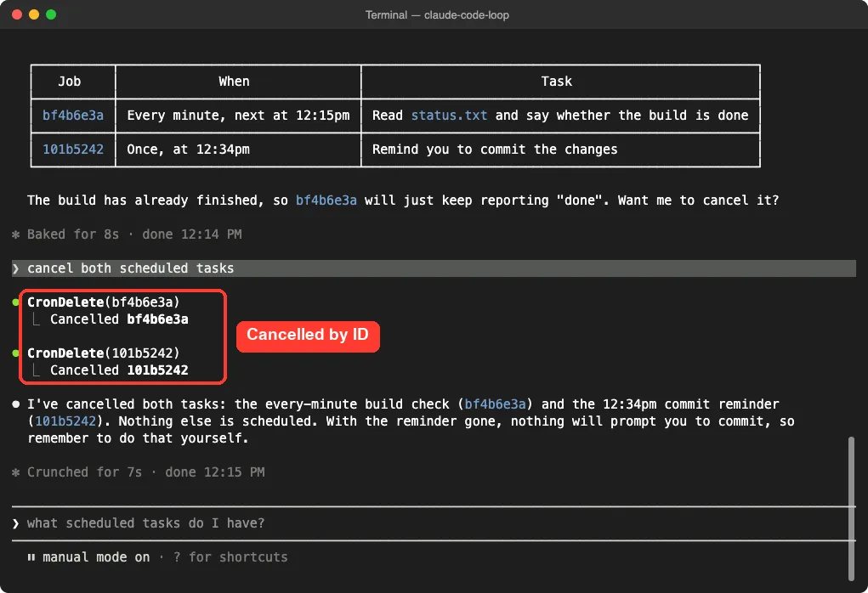The width and height of the screenshot is (868, 593).
Task: Click 'Every minute, next at 12:15pm' cell
Action: [x=239, y=115]
